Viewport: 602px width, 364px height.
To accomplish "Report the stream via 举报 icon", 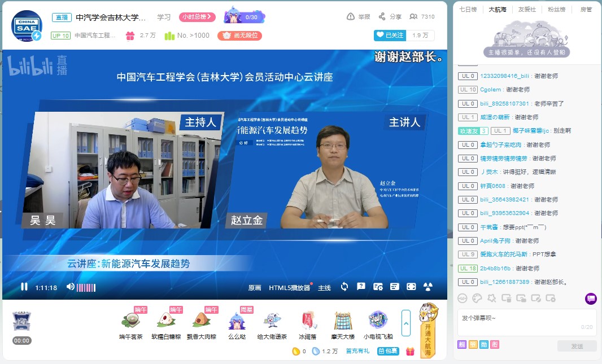I will [351, 17].
